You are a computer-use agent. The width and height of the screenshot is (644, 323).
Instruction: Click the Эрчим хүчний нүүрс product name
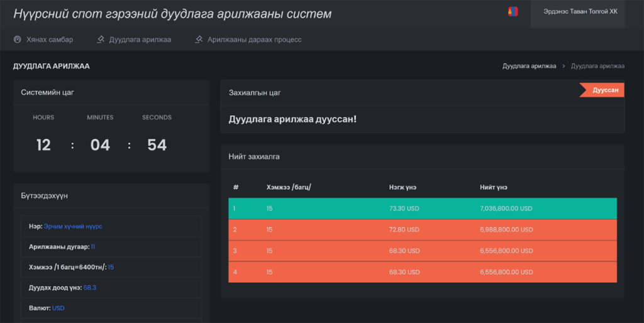[73, 226]
